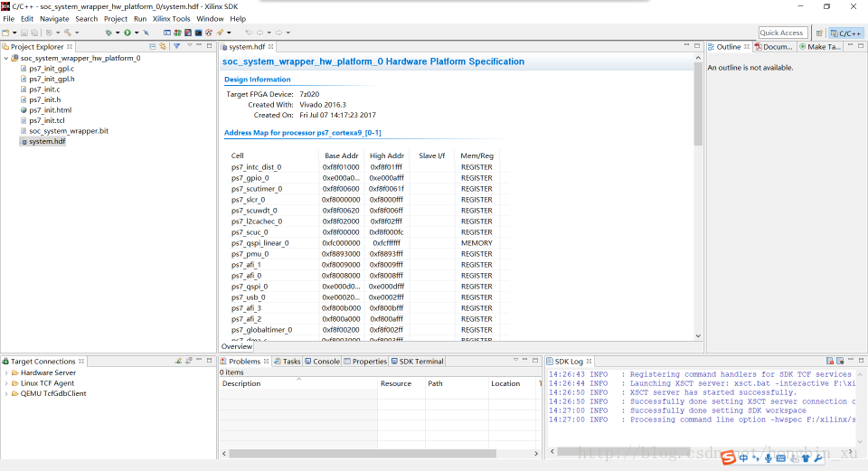Image resolution: width=868 pixels, height=471 pixels.
Task: Click the Program FPGA toolbar icon
Action: (x=178, y=33)
